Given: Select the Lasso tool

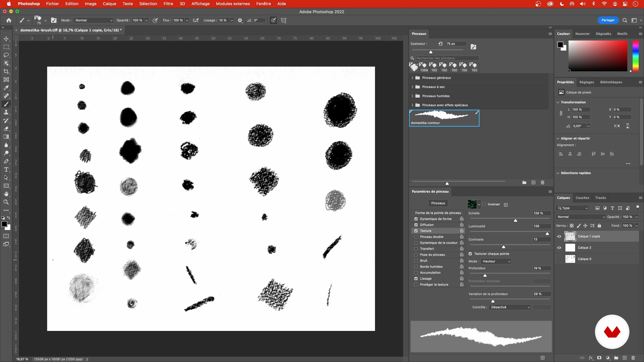Looking at the screenshot, I should coord(6,55).
